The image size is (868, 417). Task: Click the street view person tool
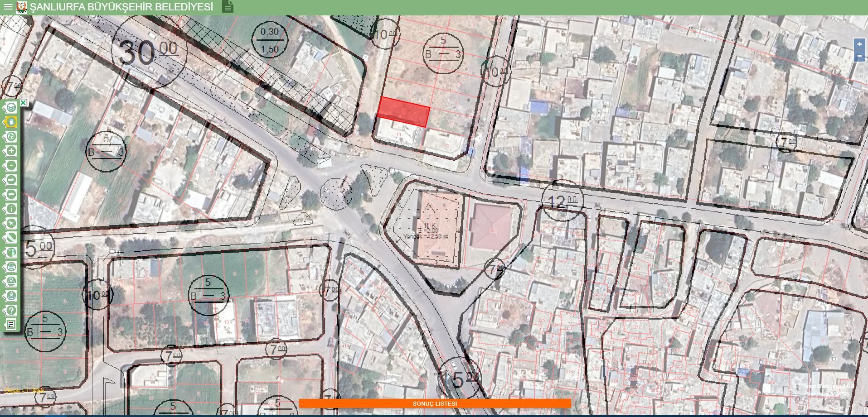click(x=11, y=296)
